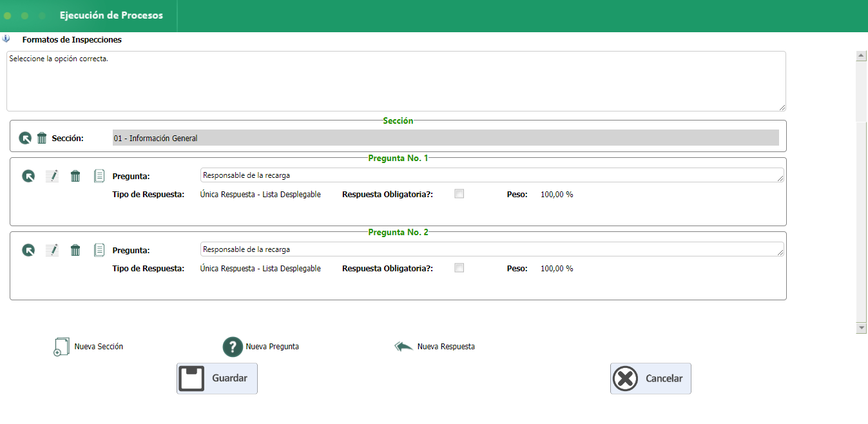
Task: Click the Nueva Sección page icon
Action: tap(61, 347)
